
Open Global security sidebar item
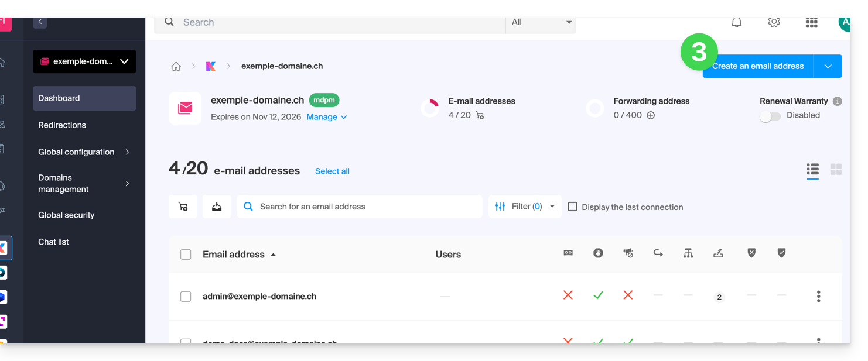[66, 215]
